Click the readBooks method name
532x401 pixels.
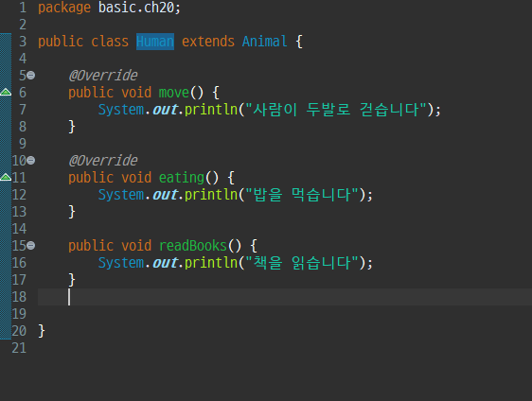[193, 246]
